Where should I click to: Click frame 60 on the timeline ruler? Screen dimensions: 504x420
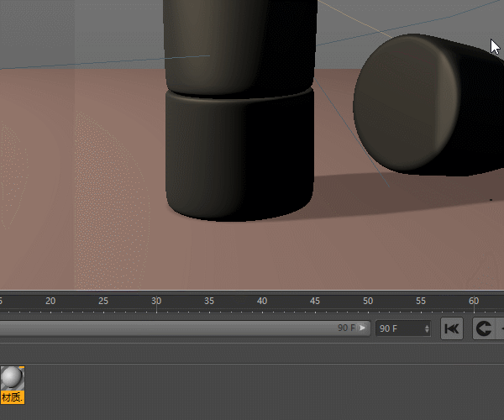point(474,306)
